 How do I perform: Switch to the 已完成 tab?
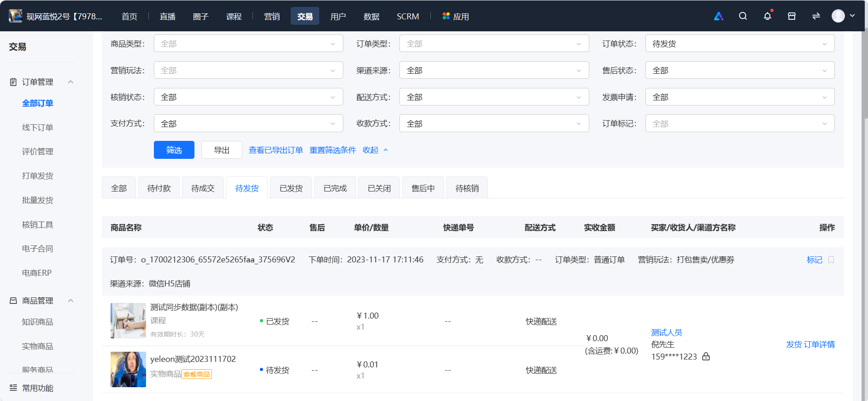(335, 188)
